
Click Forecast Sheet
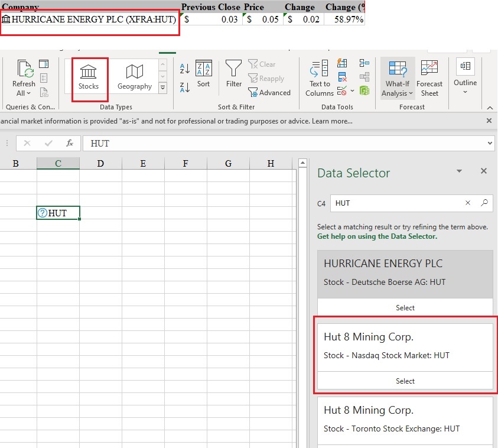(x=429, y=79)
